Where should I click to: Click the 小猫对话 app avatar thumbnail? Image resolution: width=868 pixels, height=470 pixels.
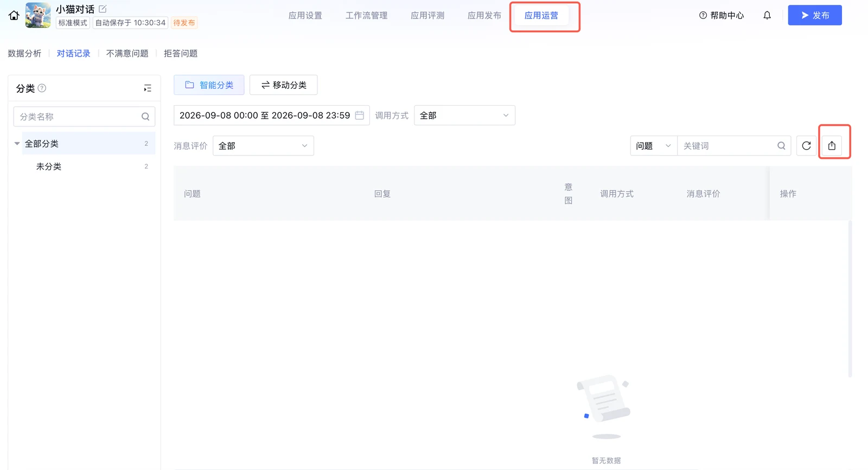point(38,15)
